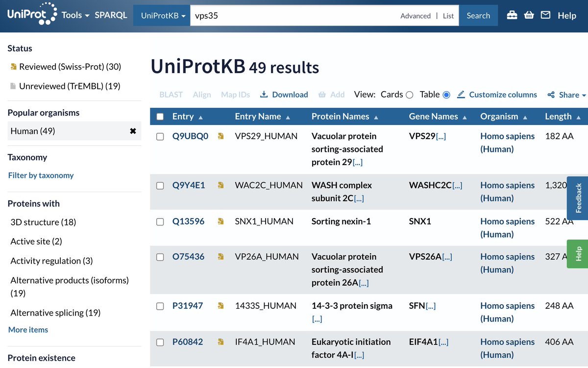Open the green Help side tab
Image resolution: width=588 pixels, height=368 pixels.
tap(578, 254)
